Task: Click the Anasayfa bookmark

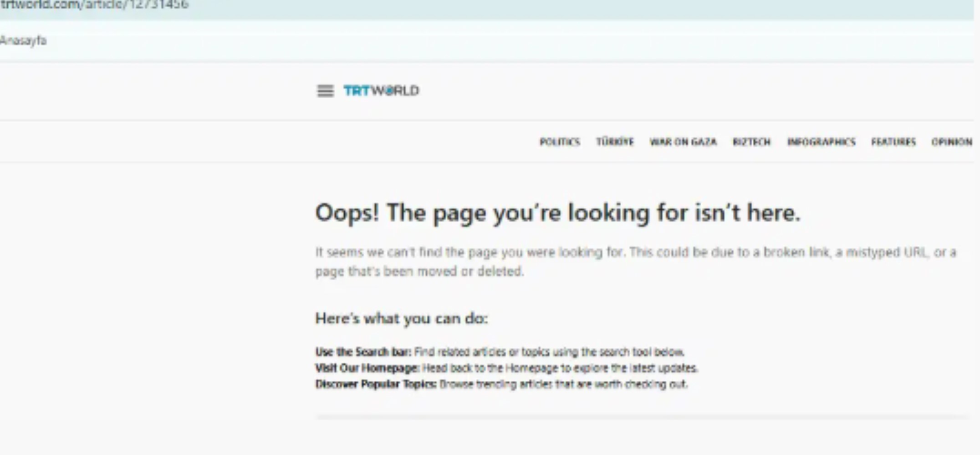Action: pyautogui.click(x=23, y=40)
